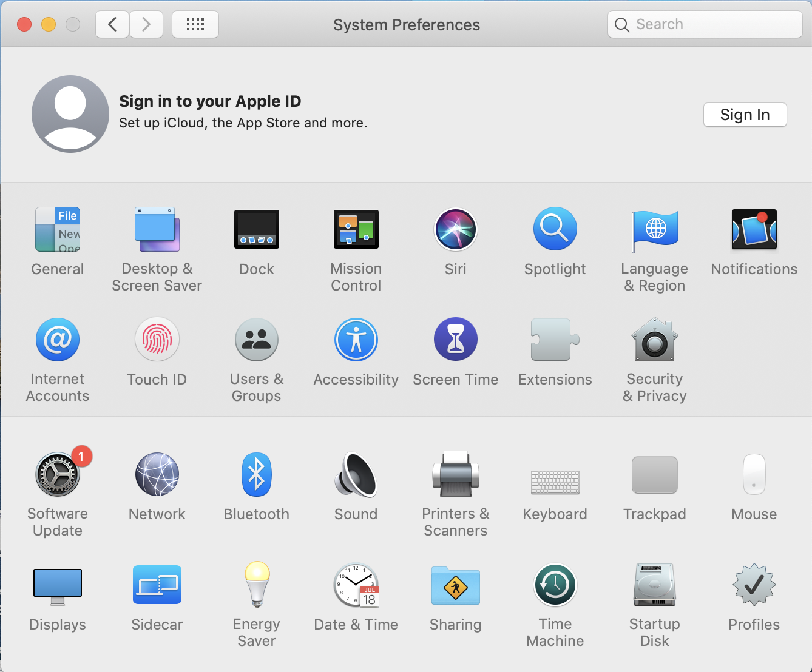
Task: Click the Apple ID profile avatar
Action: coord(70,114)
